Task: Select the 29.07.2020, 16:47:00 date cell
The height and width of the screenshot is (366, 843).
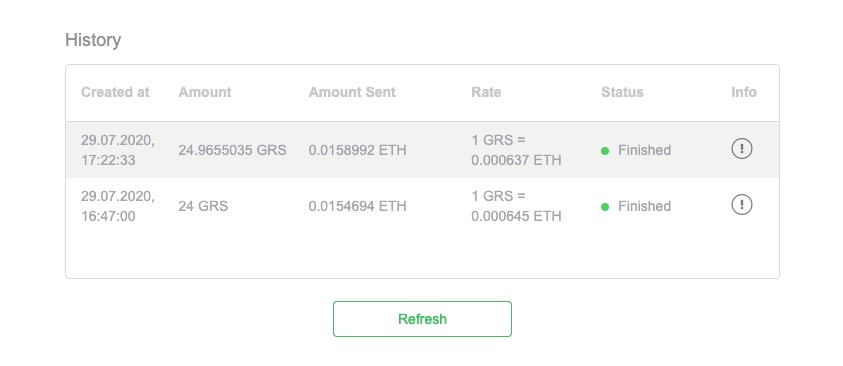Action: 118,206
